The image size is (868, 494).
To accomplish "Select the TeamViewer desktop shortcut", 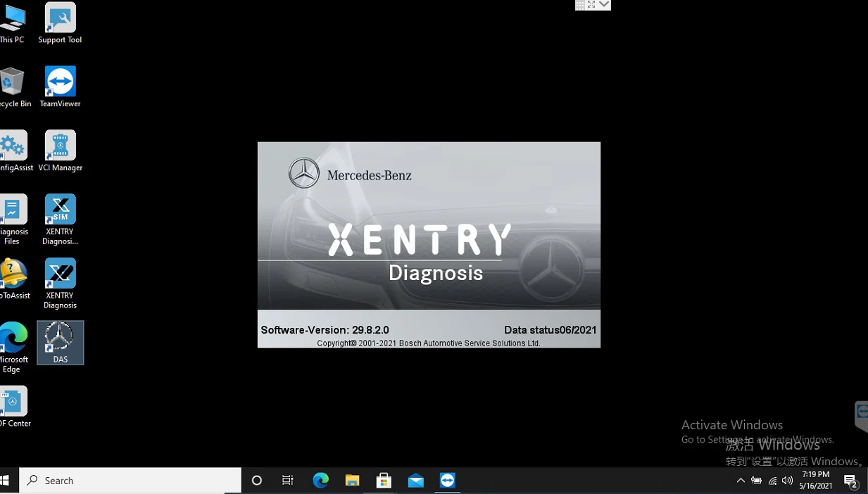I will click(x=60, y=87).
